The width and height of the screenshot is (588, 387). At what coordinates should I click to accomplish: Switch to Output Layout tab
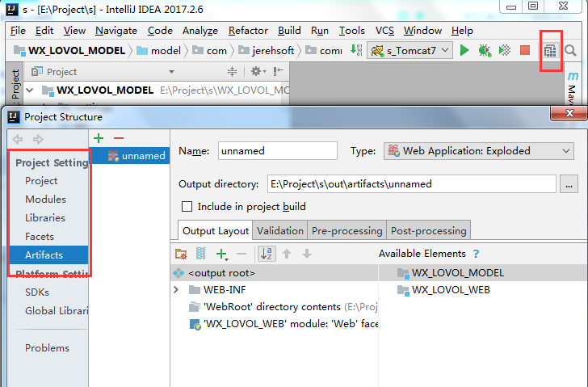[215, 230]
